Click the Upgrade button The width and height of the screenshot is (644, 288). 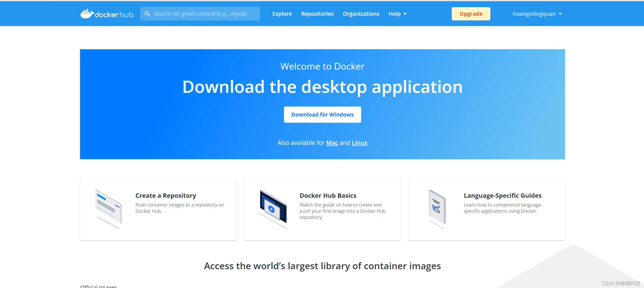[x=471, y=14]
